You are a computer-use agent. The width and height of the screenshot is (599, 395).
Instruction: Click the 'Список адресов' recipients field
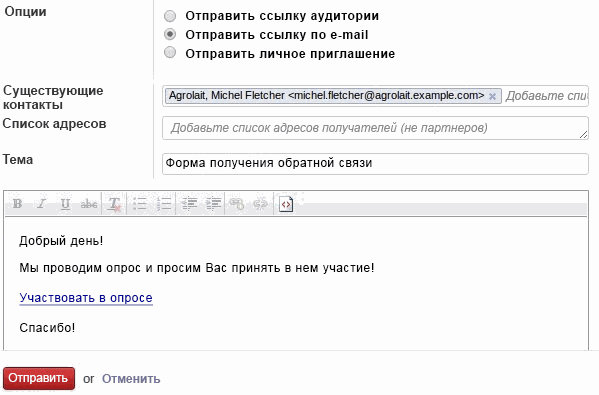375,128
